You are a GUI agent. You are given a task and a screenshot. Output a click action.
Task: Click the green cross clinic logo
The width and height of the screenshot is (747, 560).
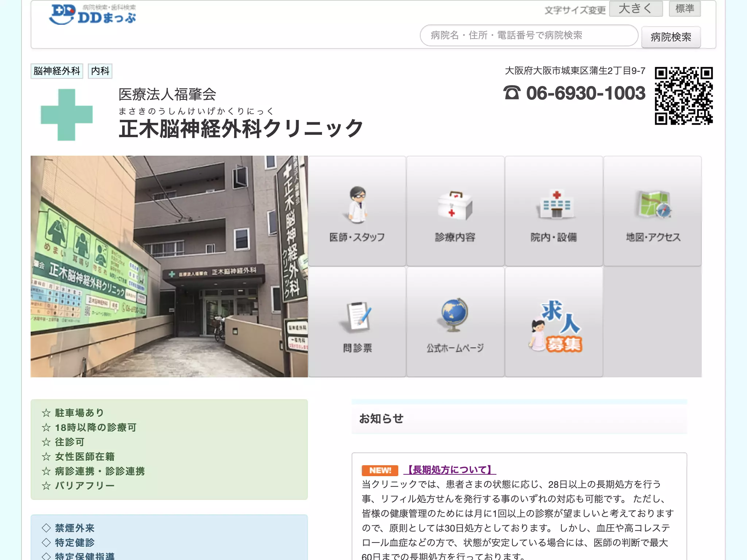[67, 115]
